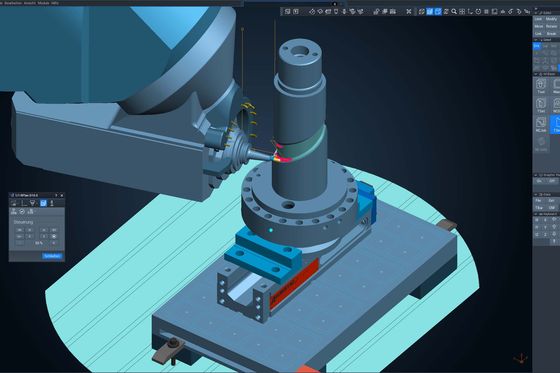The height and width of the screenshot is (373, 560).
Task: Click the orange coordinate axes gizmo in viewport
Action: [521, 358]
